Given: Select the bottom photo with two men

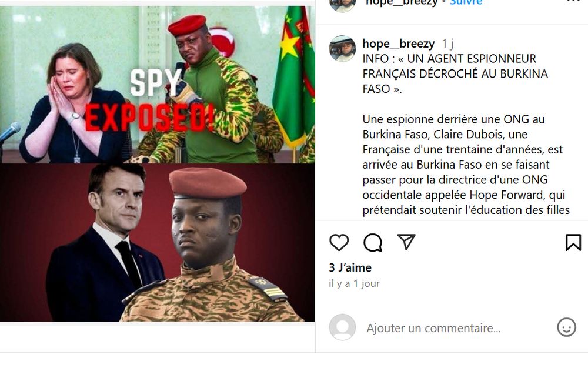Looking at the screenshot, I should point(158,242).
